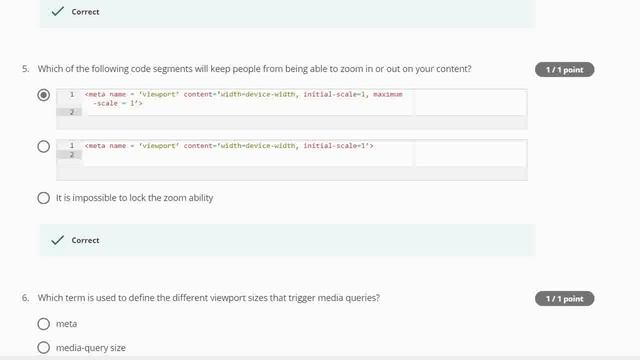This screenshot has width=640, height=360.
Task: Select the maximum-scale viewport meta code option
Action: pyautogui.click(x=44, y=95)
